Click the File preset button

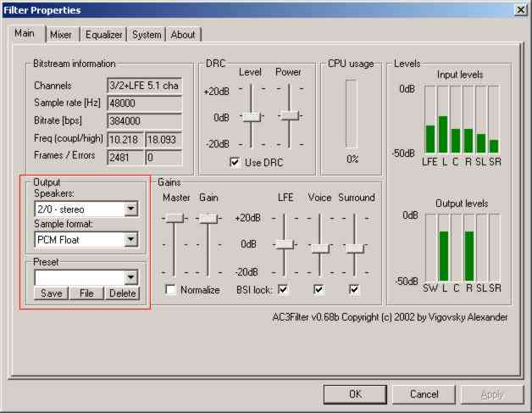[86, 293]
